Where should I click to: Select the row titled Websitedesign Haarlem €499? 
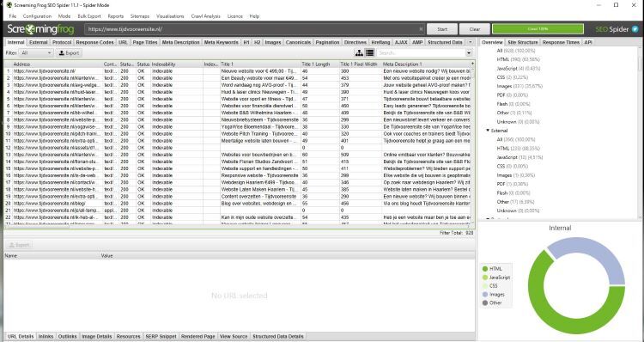coord(238,182)
